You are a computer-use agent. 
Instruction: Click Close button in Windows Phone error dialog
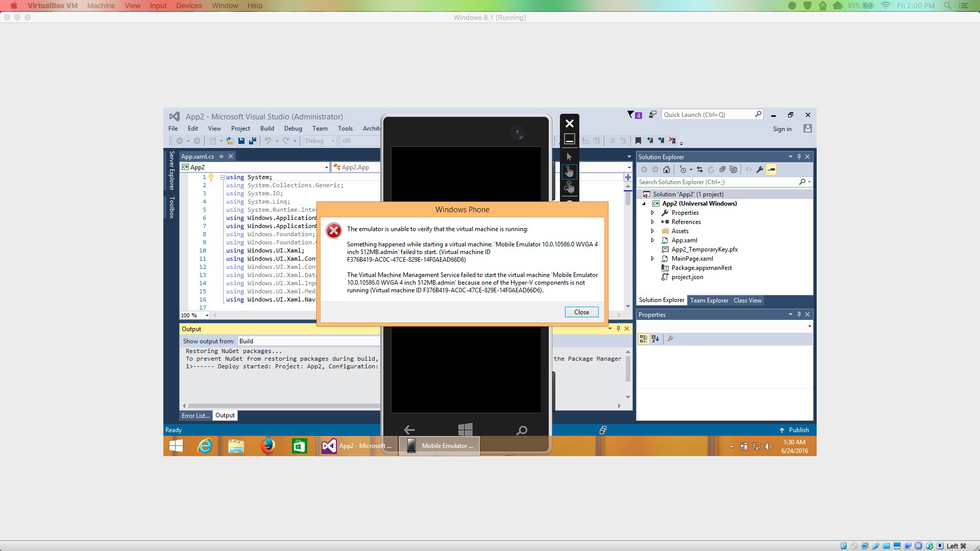pos(581,312)
